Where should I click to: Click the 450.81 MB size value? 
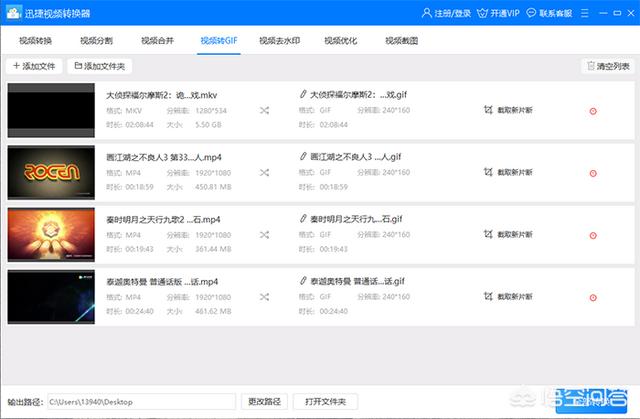(x=213, y=187)
